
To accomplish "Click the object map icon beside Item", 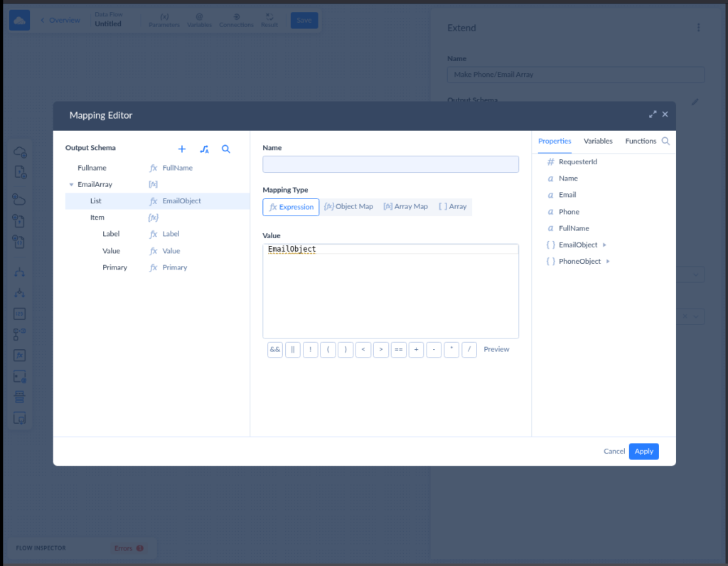I will [154, 218].
